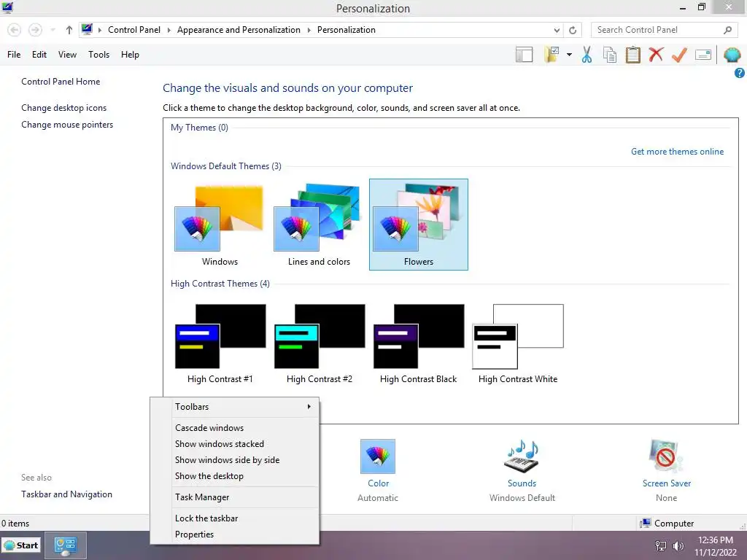Click the network tray icon
This screenshot has height=560, width=747.
[661, 546]
